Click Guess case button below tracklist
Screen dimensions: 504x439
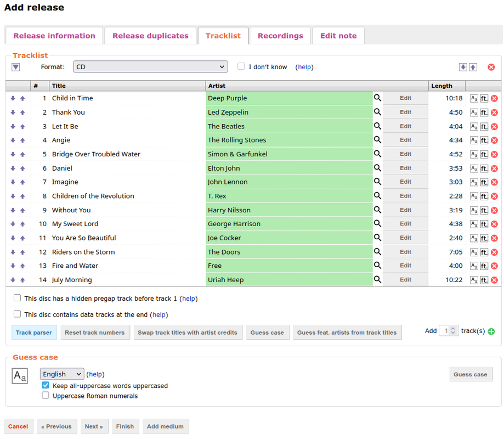pyautogui.click(x=268, y=333)
